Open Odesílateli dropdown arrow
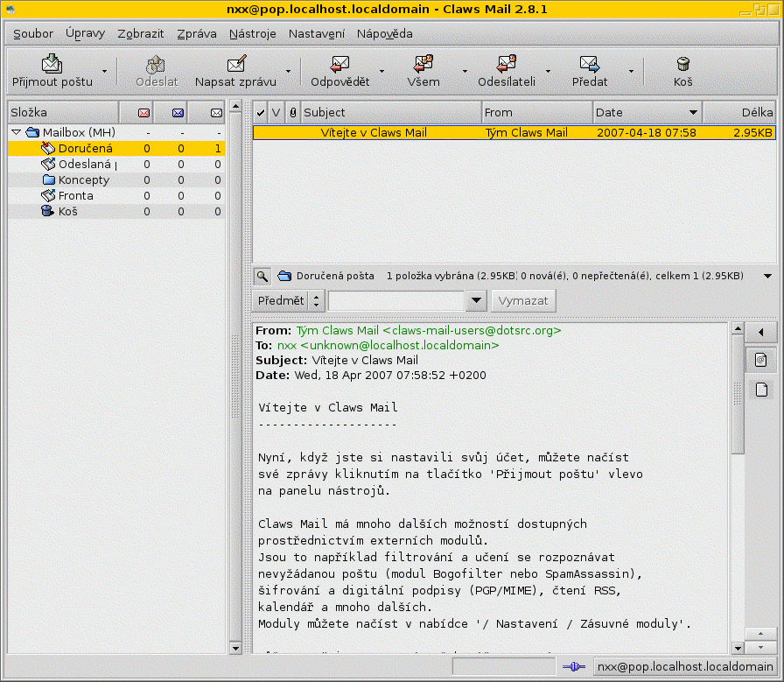This screenshot has width=784, height=682. click(548, 72)
